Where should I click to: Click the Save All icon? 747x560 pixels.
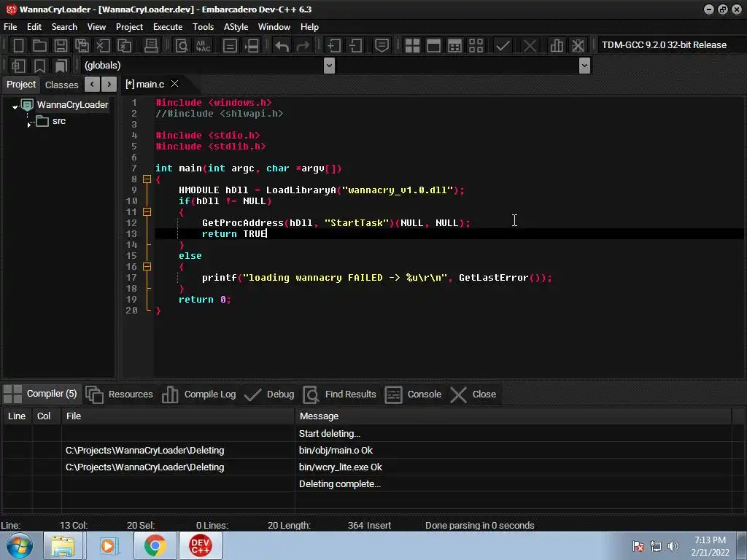pos(82,45)
